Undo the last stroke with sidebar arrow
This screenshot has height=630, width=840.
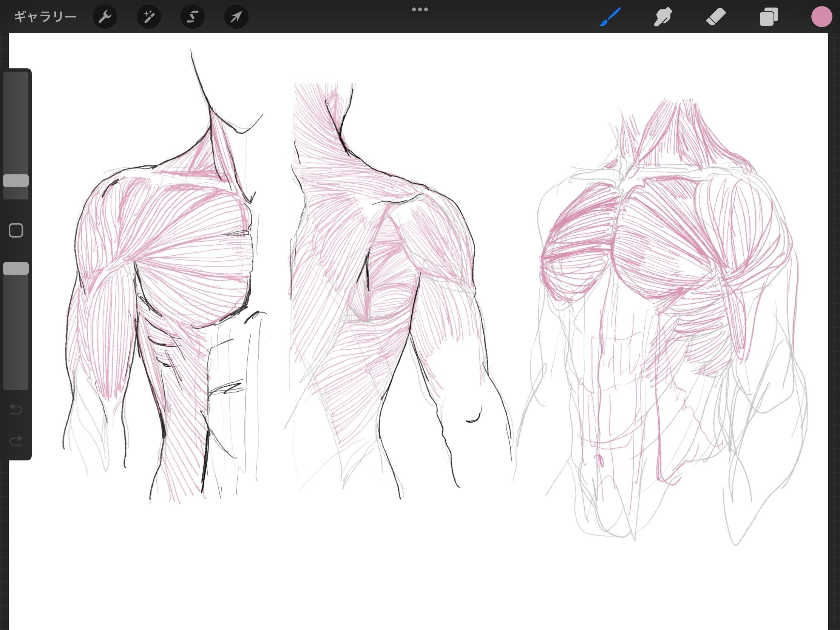[x=16, y=409]
